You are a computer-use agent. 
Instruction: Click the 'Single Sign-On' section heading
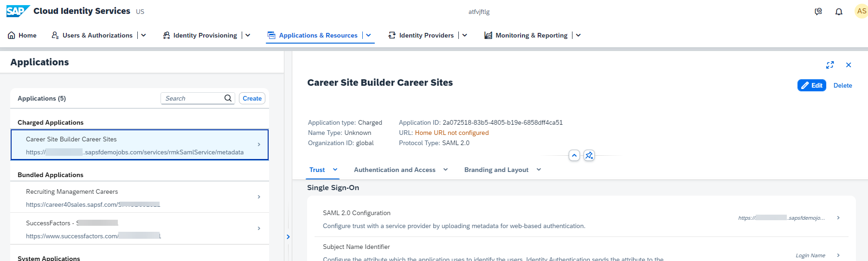pyautogui.click(x=333, y=188)
